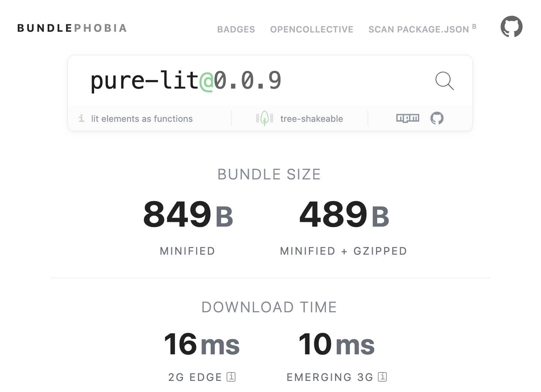
Task: Click the info icon before 'lit elements as functions'
Action: click(x=82, y=118)
